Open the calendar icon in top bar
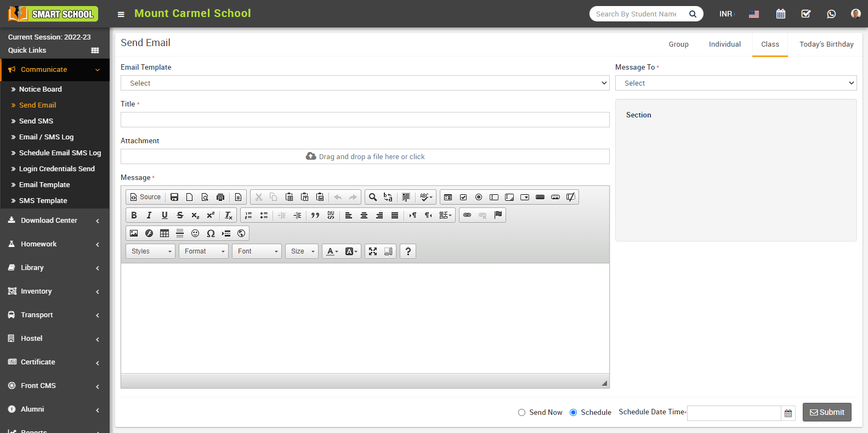Screen dimensions: 868x433 pyautogui.click(x=781, y=14)
